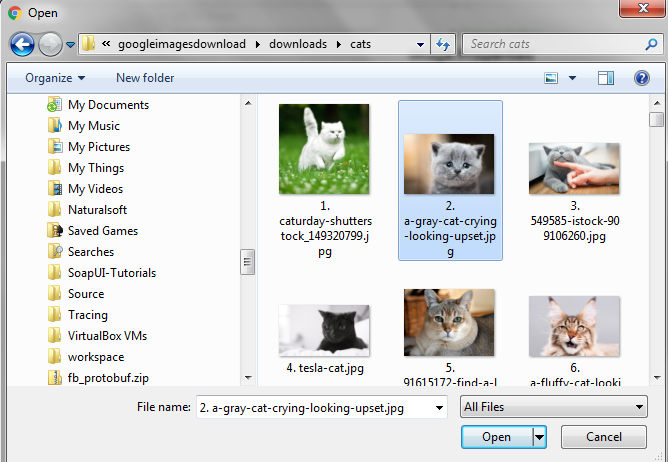Click the My Pictures folder icon
The image size is (668, 462).
click(55, 147)
